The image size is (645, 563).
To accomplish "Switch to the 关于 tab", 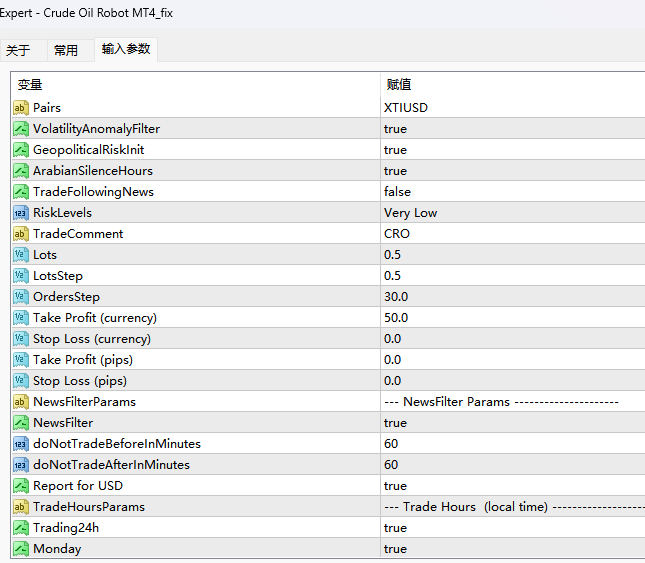I will [x=18, y=50].
